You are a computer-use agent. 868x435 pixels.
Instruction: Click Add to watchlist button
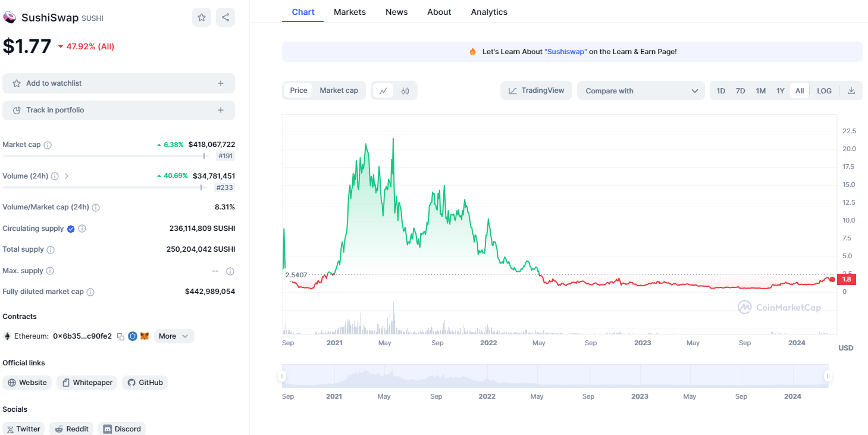pyautogui.click(x=118, y=83)
